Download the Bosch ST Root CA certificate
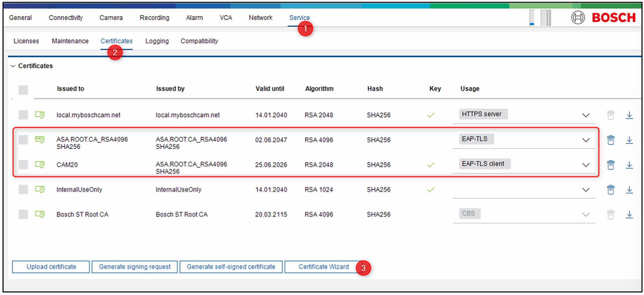Viewport: 644px width, 295px height. click(629, 214)
